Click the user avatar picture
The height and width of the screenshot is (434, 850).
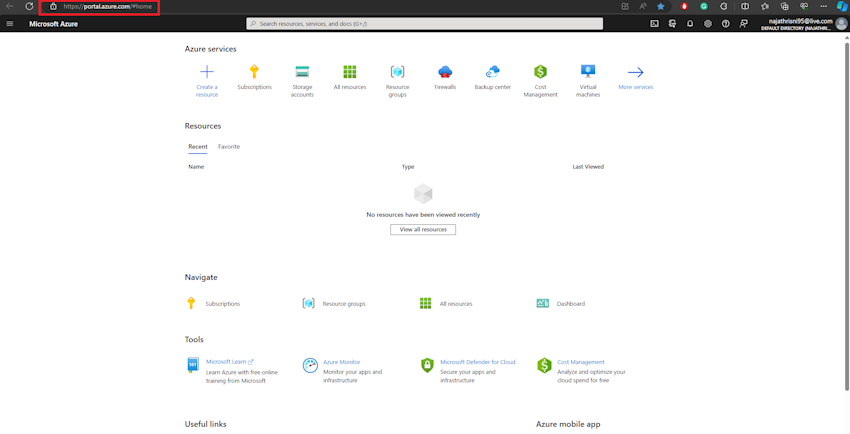point(841,24)
